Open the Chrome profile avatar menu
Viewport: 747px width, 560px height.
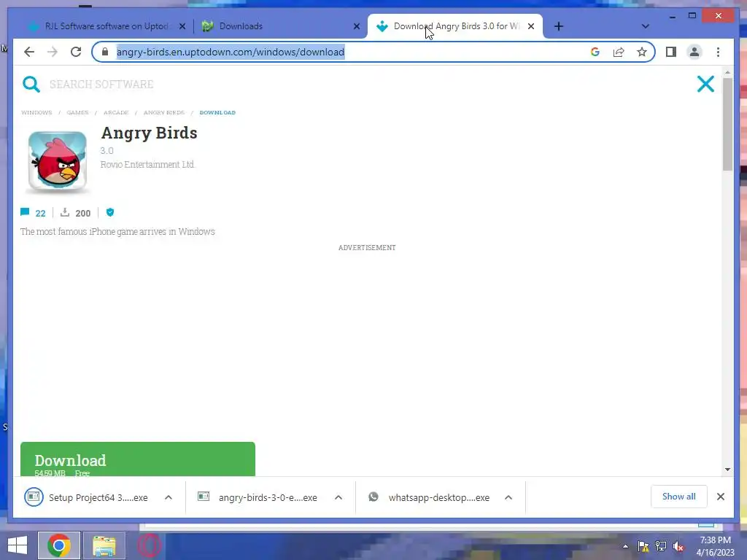tap(694, 52)
